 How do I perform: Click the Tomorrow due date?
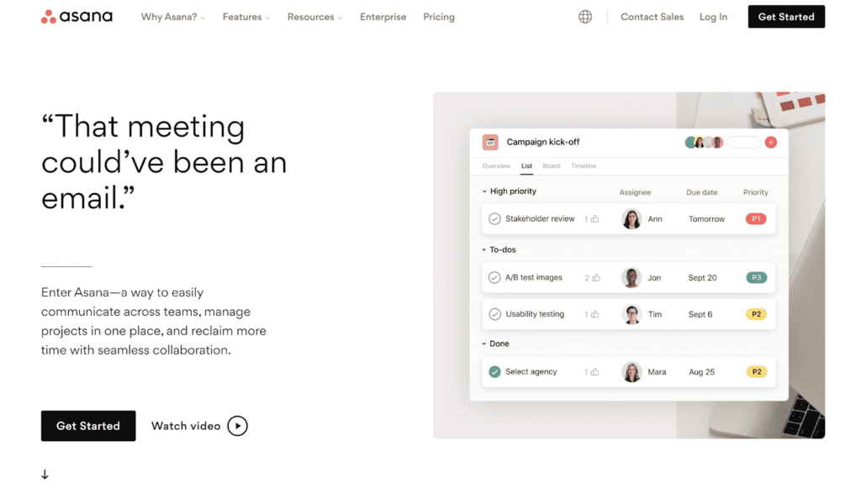(706, 219)
